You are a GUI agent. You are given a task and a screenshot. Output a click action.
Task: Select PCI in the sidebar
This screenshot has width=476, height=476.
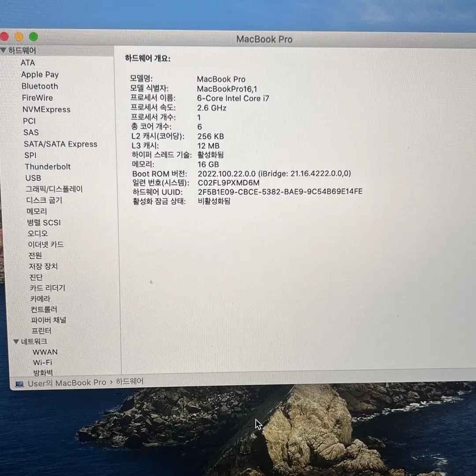coord(29,121)
